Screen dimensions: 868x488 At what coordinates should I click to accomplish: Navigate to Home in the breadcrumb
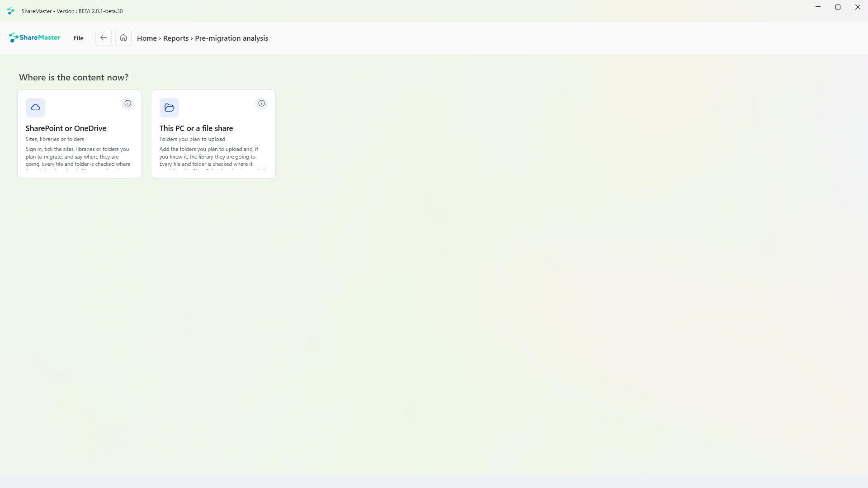[x=147, y=38]
